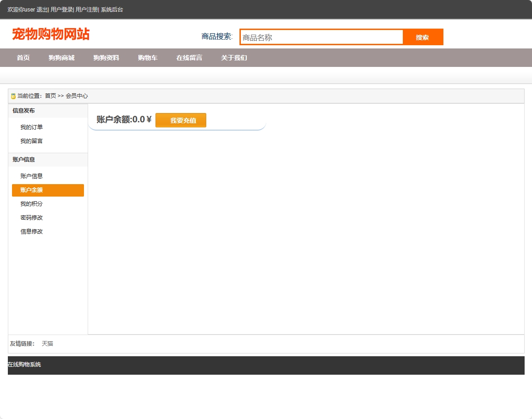Open the 天猫 friendly link

click(x=47, y=344)
